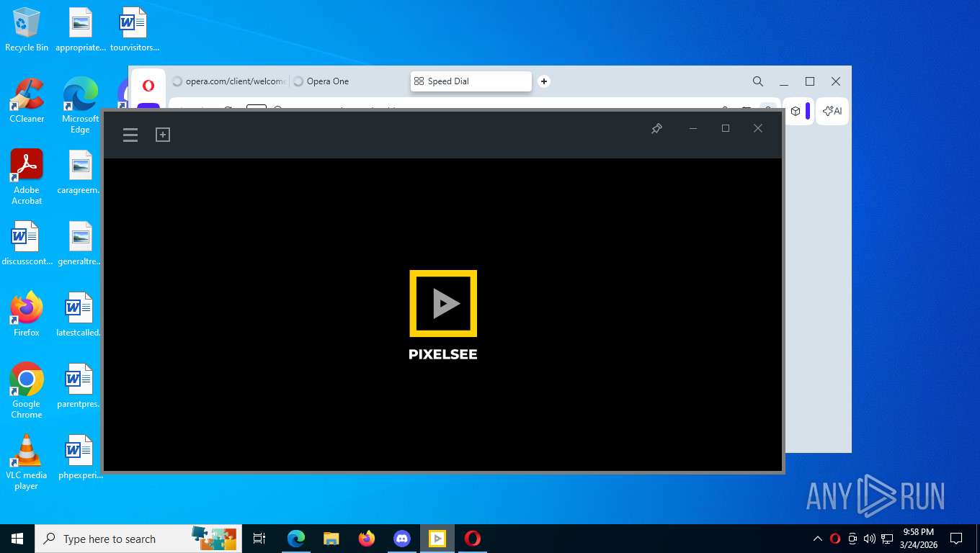Viewport: 980px width, 553px height.
Task: Close the PixelSee player window
Action: coord(758,128)
